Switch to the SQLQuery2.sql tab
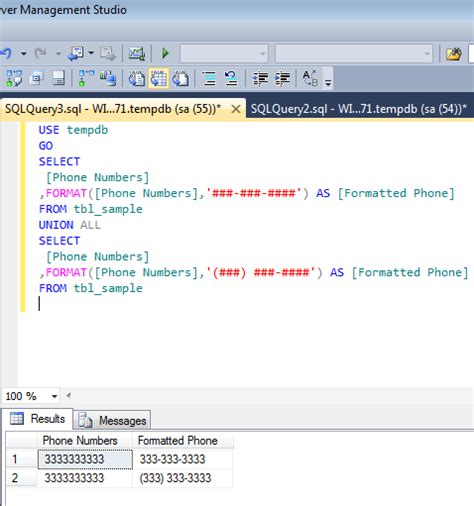Image resolution: width=474 pixels, height=506 pixels. 359,109
